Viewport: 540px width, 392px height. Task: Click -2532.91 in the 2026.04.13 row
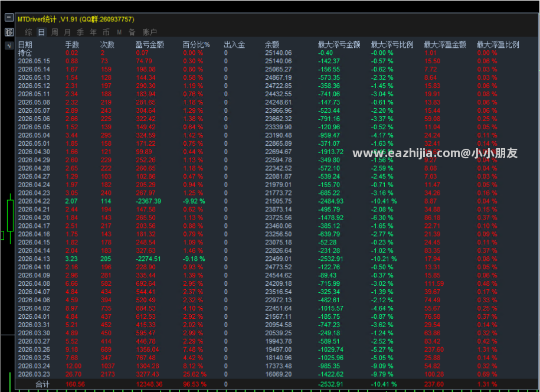coord(330,259)
